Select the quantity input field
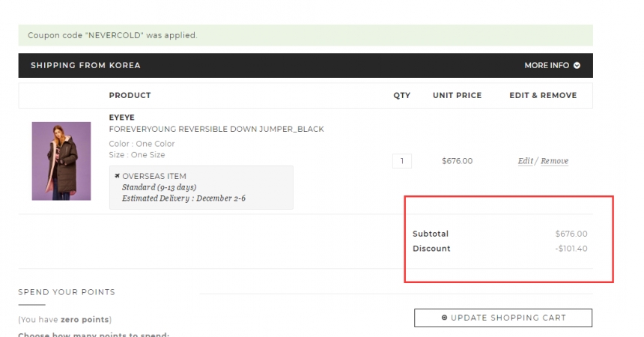The height and width of the screenshot is (337, 644). pyautogui.click(x=402, y=161)
